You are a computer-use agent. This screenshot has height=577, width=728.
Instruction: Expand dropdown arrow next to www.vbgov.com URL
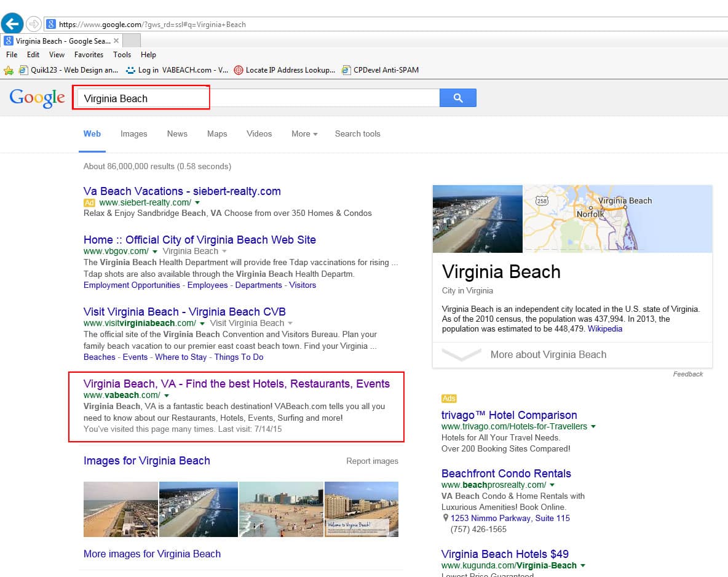tap(155, 252)
